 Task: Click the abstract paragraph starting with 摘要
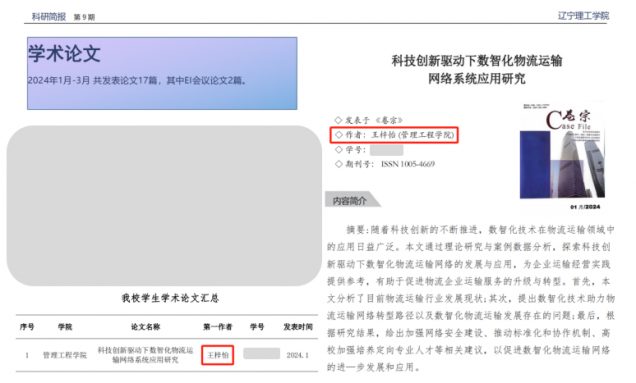coord(471,298)
